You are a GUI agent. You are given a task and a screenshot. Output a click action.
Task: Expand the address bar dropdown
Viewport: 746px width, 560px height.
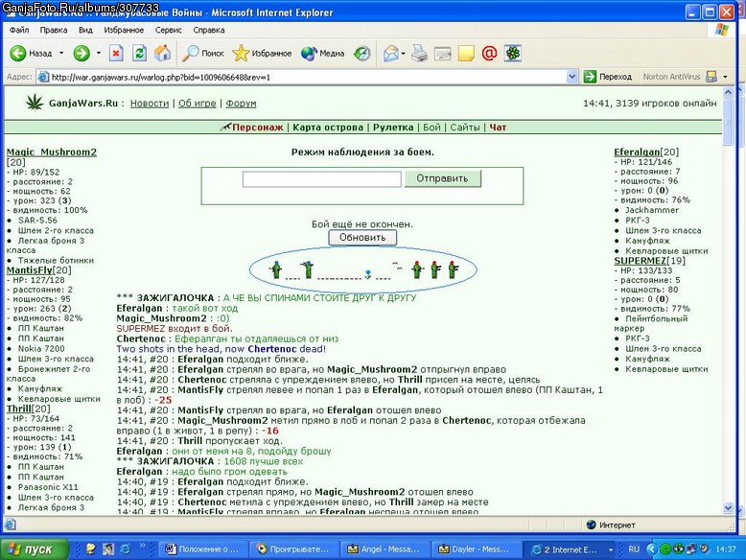(571, 77)
